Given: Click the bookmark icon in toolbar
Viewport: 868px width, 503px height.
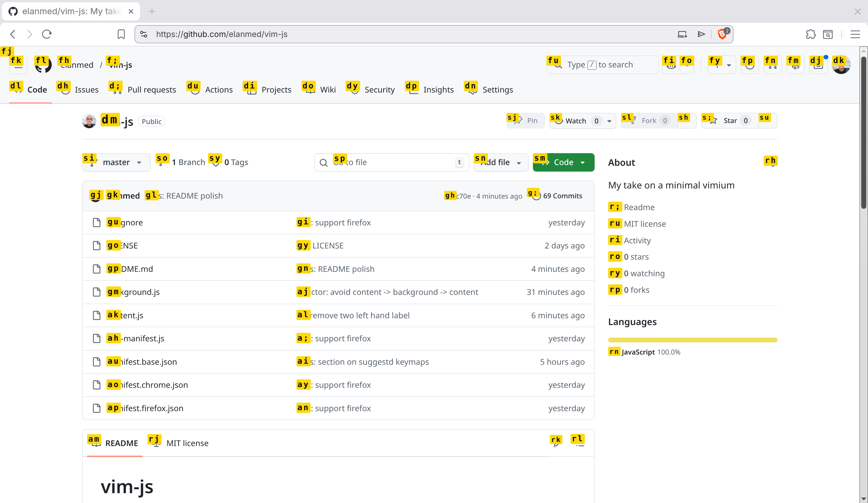Looking at the screenshot, I should pos(121,34).
